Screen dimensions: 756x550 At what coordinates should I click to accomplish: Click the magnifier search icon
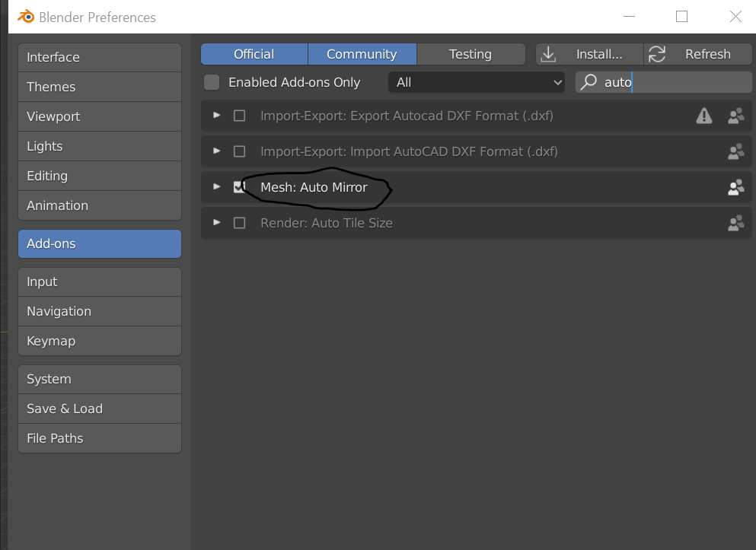[x=589, y=82]
